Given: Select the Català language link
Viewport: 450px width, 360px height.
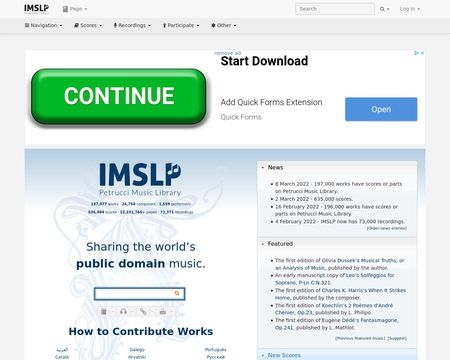Looking at the screenshot, I should click(62, 357).
